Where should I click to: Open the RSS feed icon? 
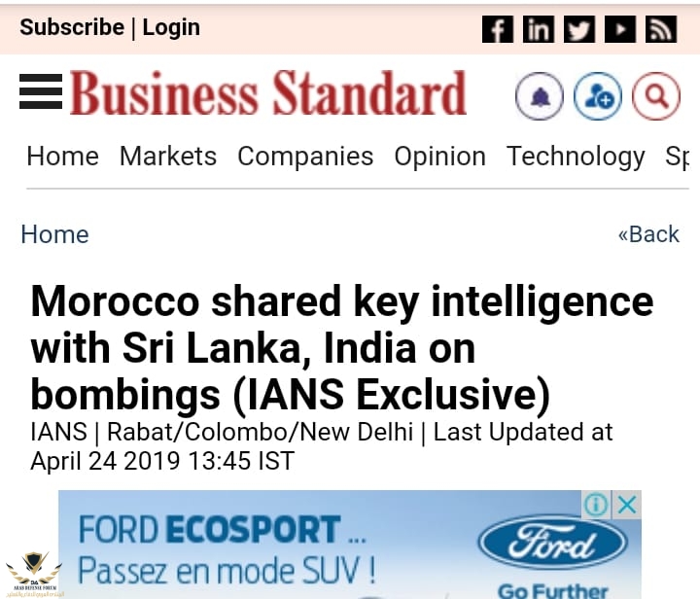coord(661,29)
